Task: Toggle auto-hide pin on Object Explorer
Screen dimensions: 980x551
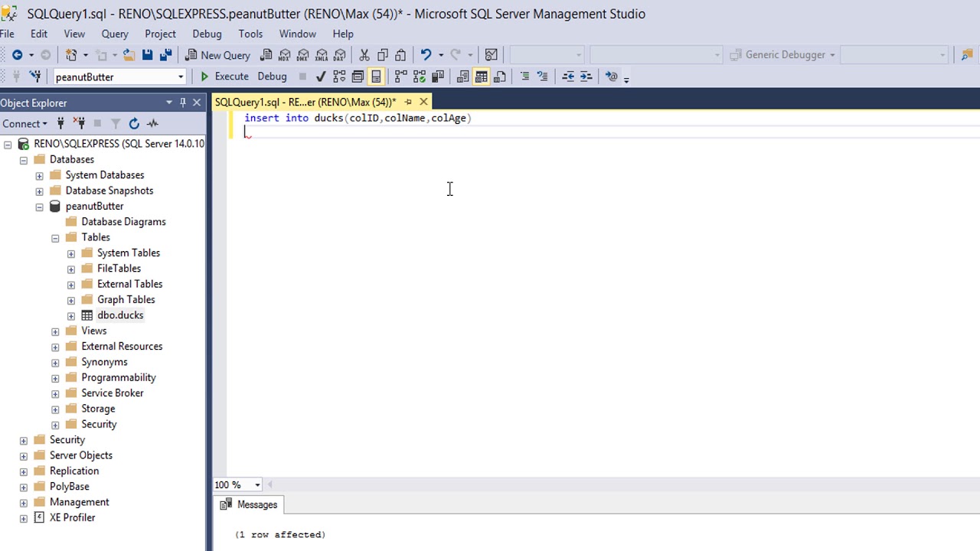Action: coord(183,103)
